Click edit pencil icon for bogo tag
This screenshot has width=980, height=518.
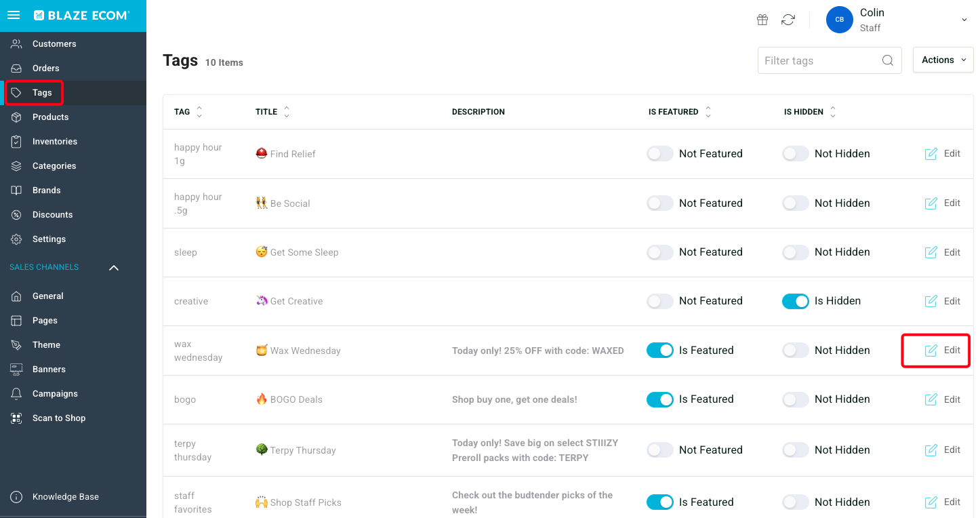click(x=931, y=399)
